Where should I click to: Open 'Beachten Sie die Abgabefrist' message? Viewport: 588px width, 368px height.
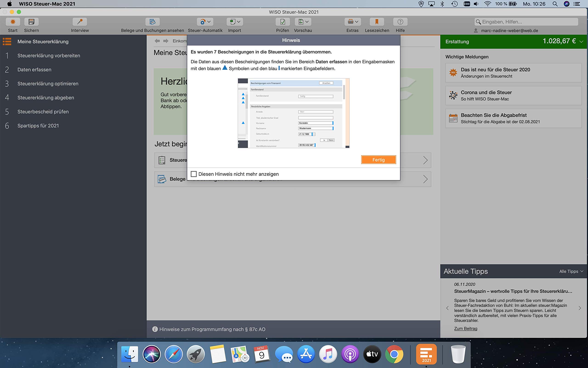click(513, 118)
